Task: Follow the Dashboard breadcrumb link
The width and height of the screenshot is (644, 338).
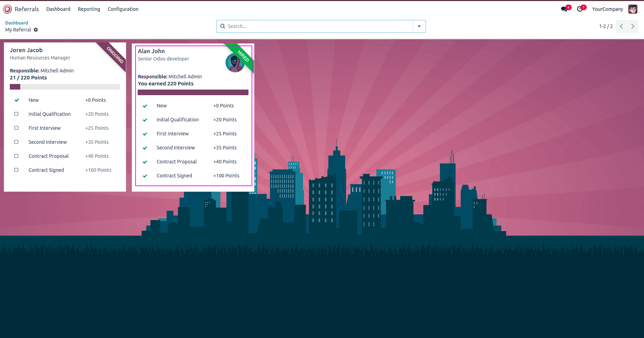Action: (16, 23)
